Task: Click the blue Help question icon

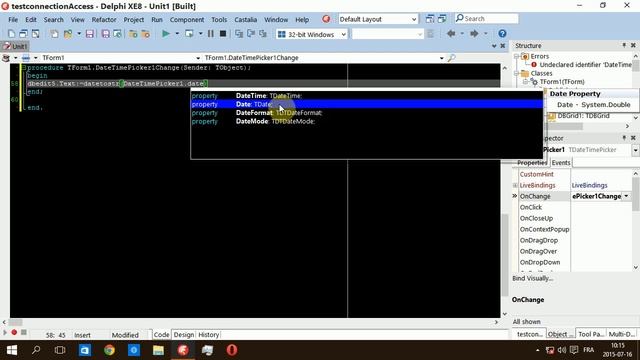Action: tap(502, 33)
